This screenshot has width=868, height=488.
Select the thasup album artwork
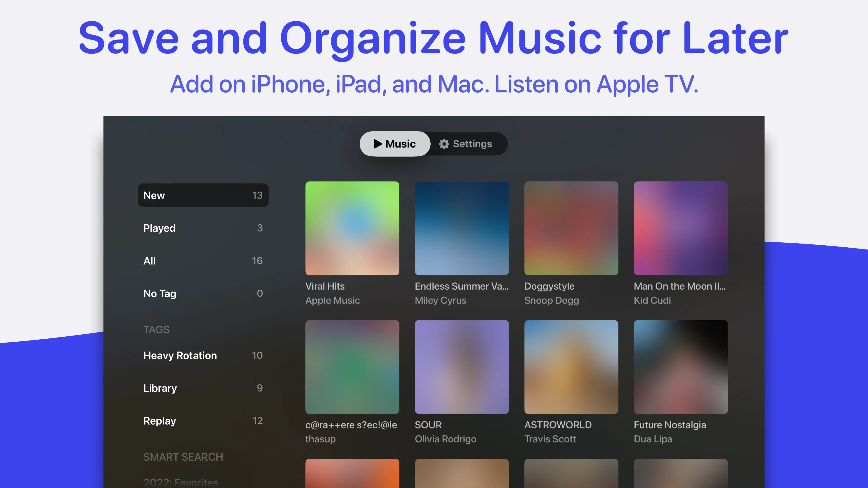click(x=352, y=367)
